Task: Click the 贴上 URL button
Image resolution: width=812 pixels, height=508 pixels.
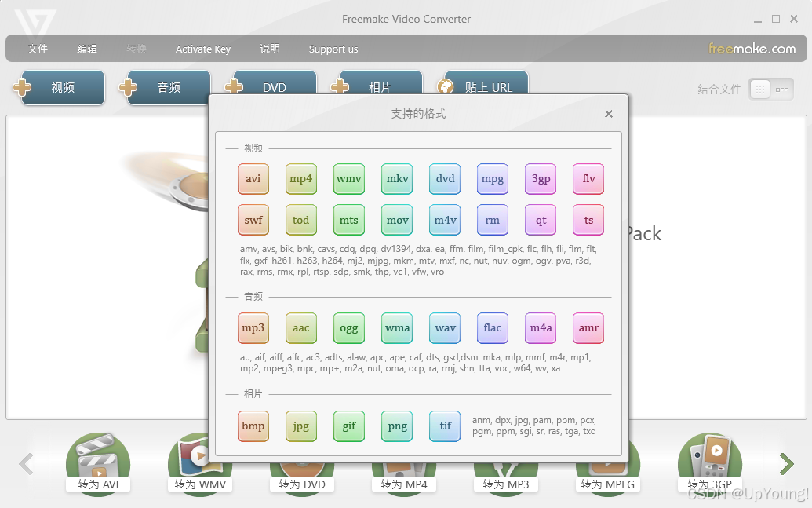Action: (x=482, y=83)
